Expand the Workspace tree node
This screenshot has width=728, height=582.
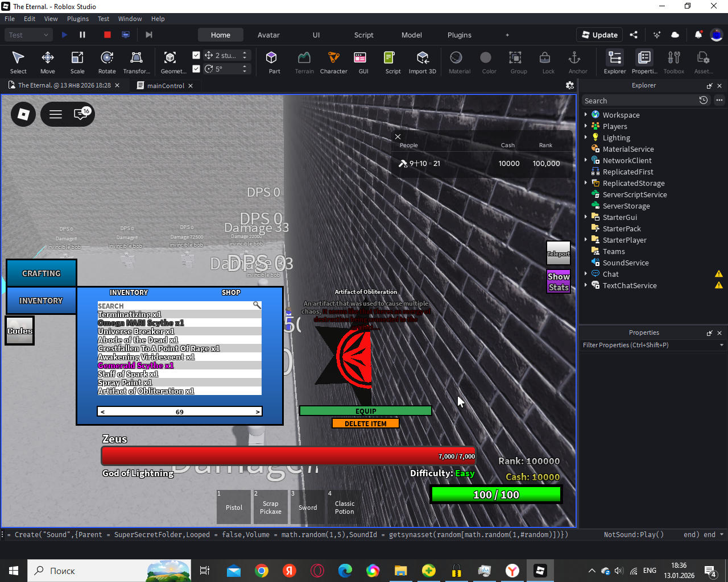tap(586, 115)
